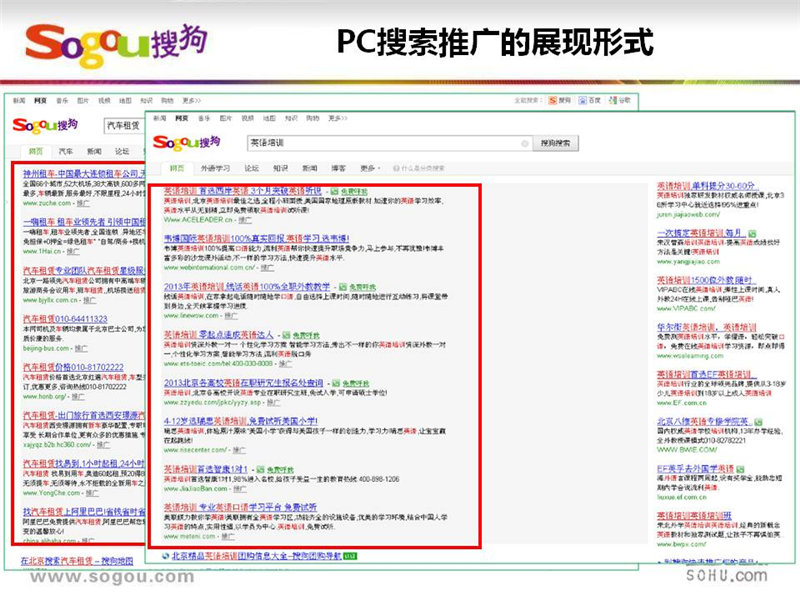Click the www.EF.com.cn URL in the sidebar
Image resolution: width=800 pixels, height=600 pixels.
tap(682, 403)
